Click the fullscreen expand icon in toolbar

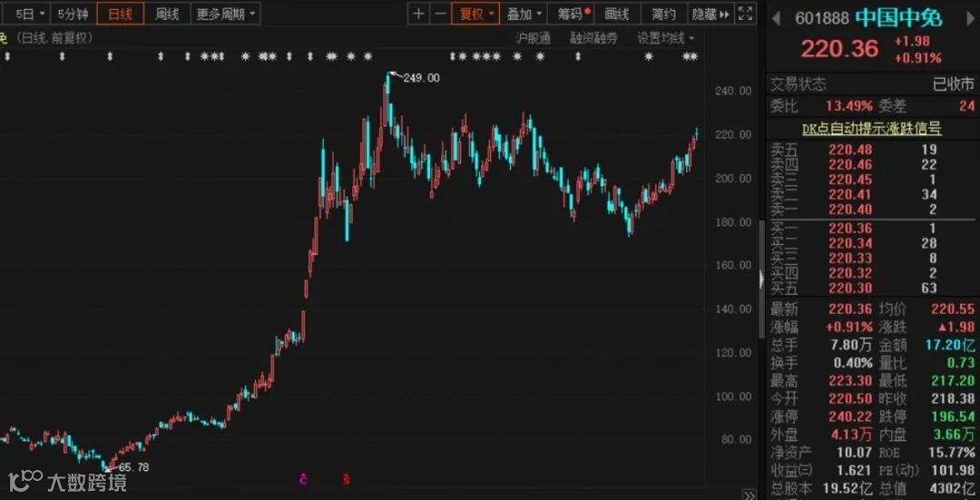tap(745, 14)
